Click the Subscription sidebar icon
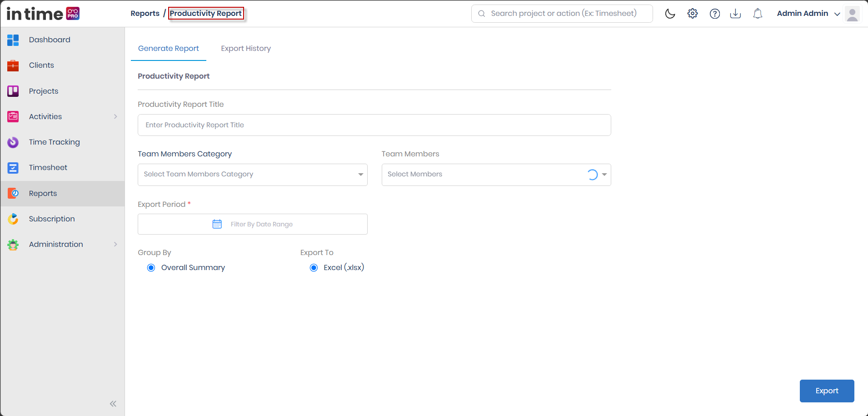 coord(13,219)
